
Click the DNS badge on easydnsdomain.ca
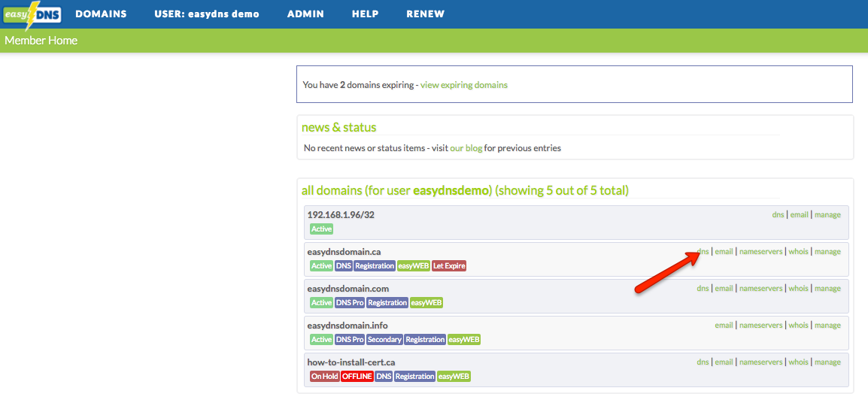(343, 265)
